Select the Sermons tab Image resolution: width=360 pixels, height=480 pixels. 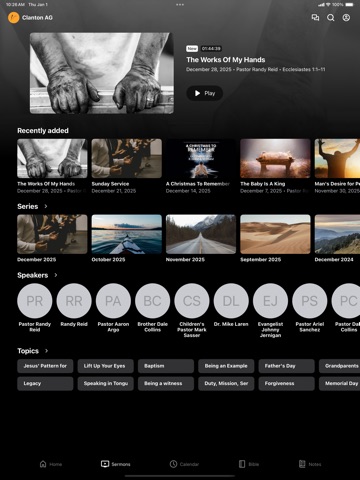point(115,464)
